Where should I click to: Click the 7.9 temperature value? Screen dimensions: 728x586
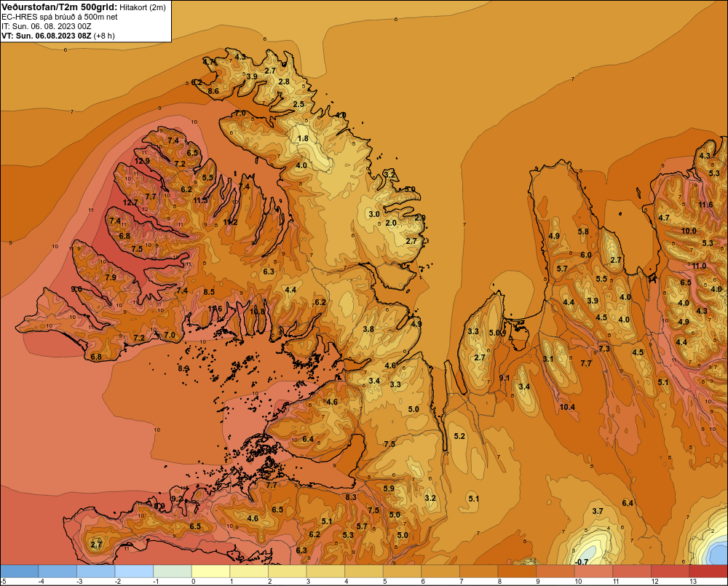(x=111, y=277)
